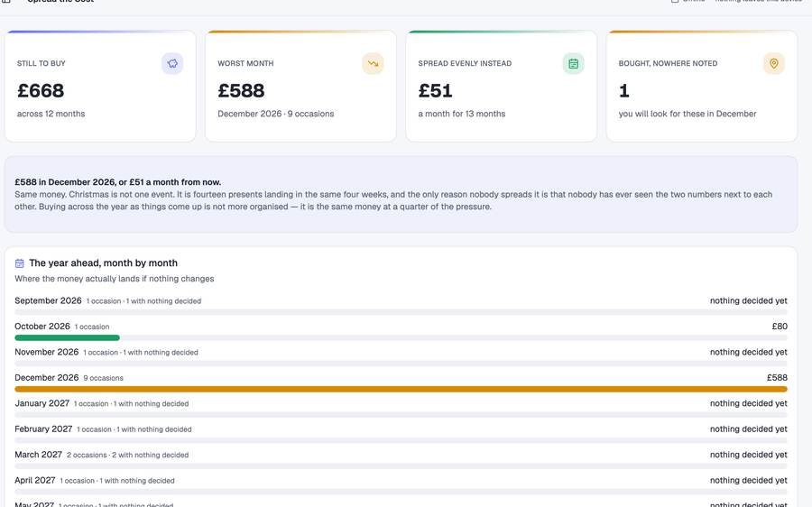
Task: Open the October 2026 month row label
Action: [x=42, y=327]
